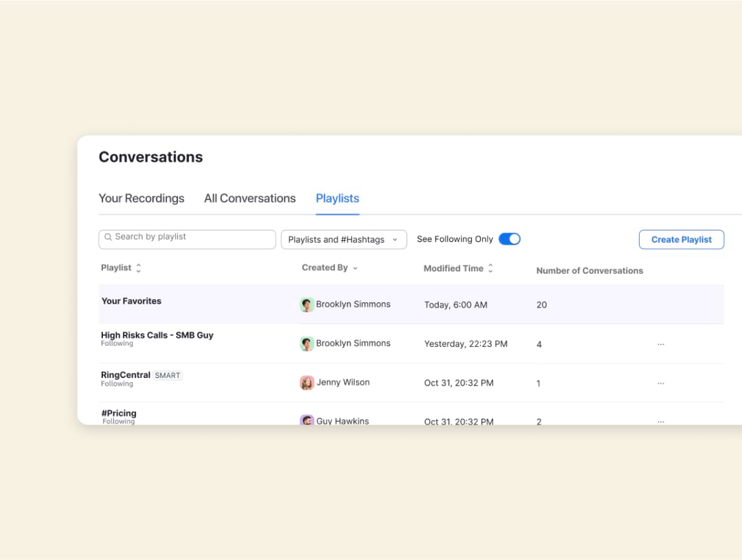Open more options for High Risks Calls row
This screenshot has height=560, width=742.
(660, 344)
